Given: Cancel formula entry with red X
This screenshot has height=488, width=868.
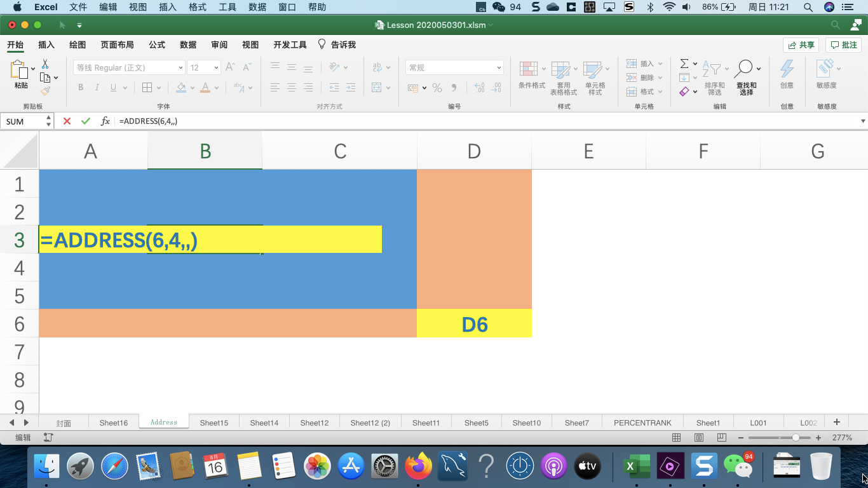Looking at the screenshot, I should click(x=67, y=121).
